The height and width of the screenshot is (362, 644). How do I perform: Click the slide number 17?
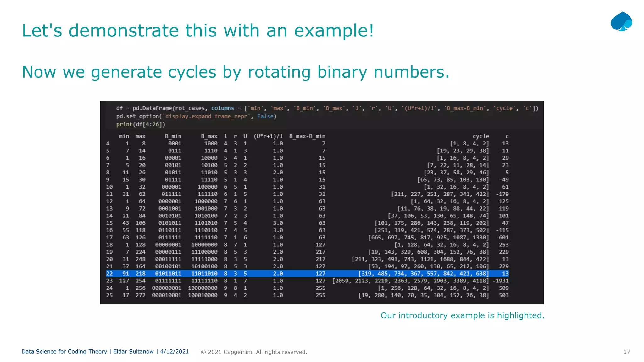(627, 352)
